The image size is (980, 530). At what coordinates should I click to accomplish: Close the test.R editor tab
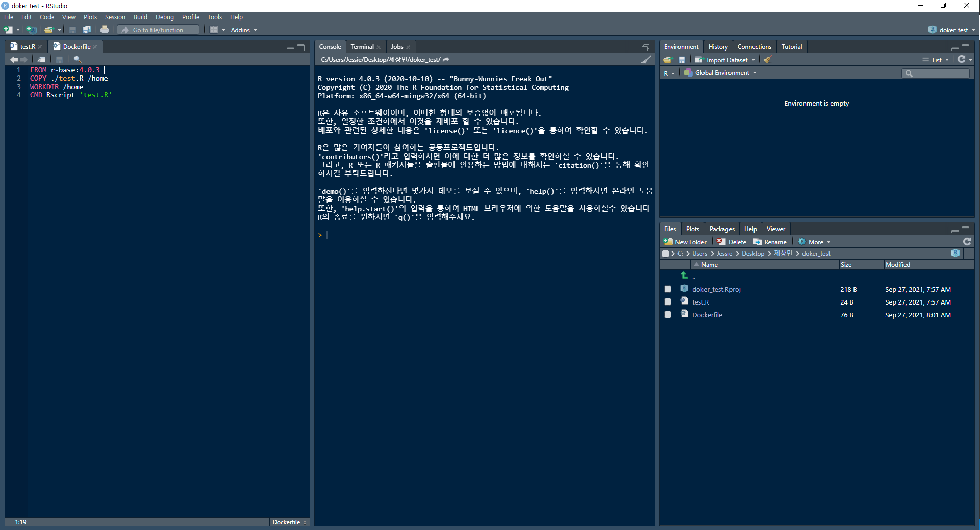point(40,47)
